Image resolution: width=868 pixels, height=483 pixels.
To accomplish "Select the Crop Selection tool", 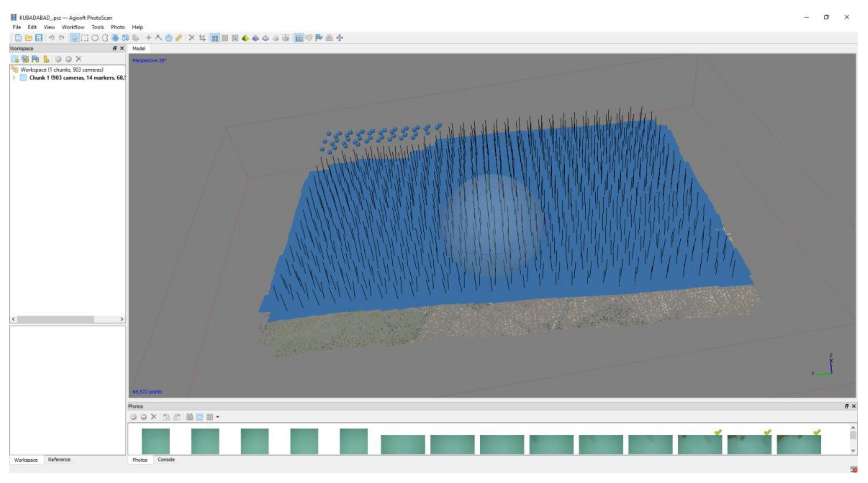I will (202, 38).
